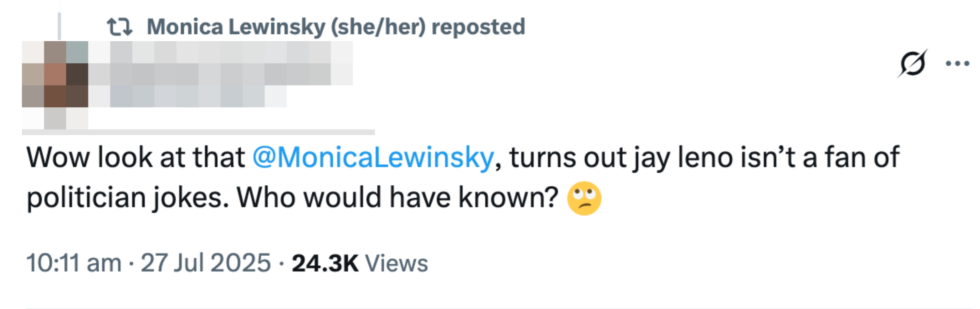Click the 24.3K view count
Screen dimensions: 980x309
click(325, 263)
